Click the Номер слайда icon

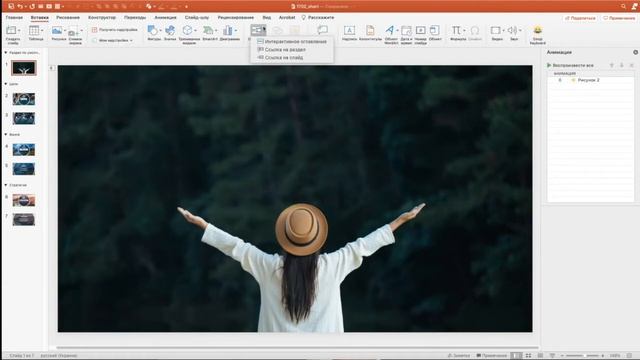(420, 31)
